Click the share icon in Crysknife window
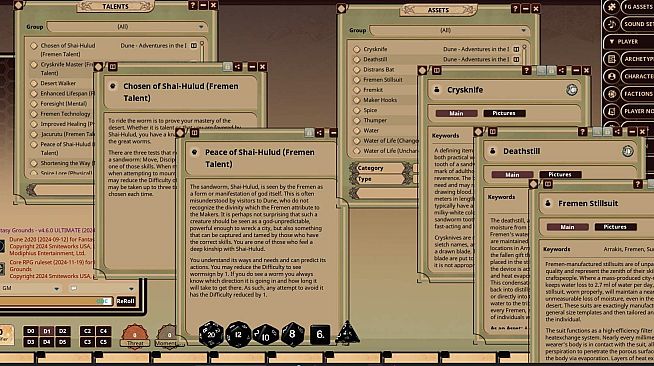This screenshot has width=654, height=366. click(x=561, y=70)
